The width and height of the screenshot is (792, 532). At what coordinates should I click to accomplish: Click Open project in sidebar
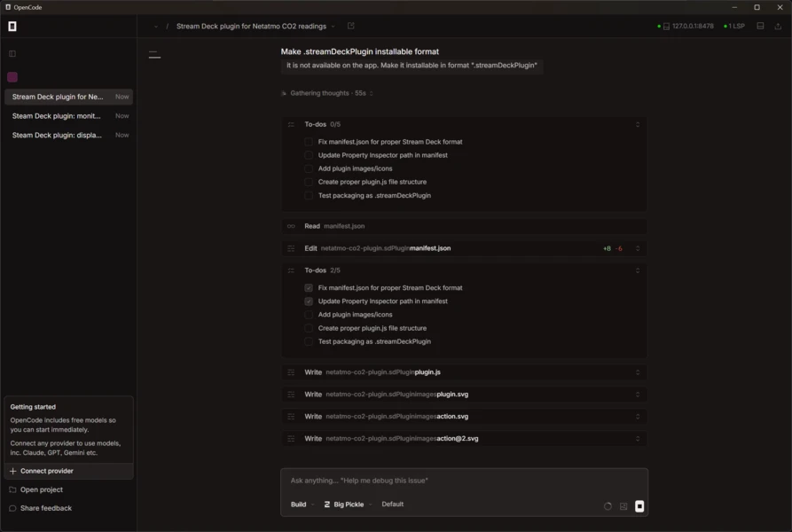tap(42, 489)
